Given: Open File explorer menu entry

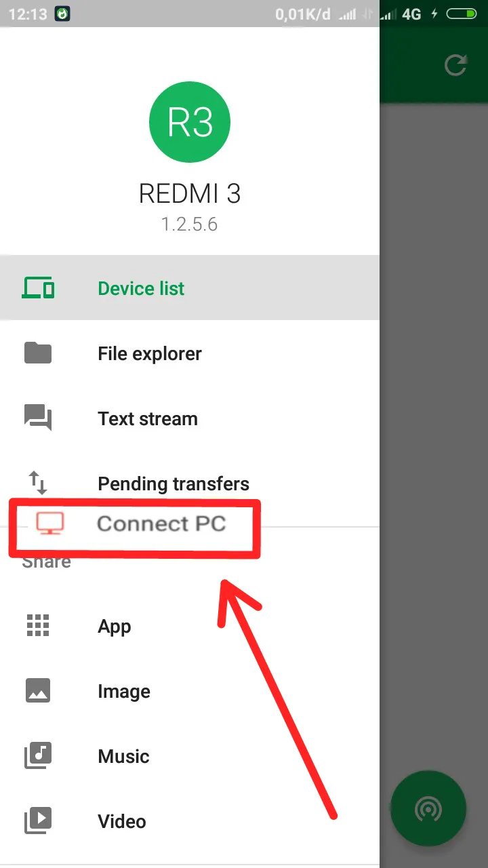Looking at the screenshot, I should tap(190, 353).
